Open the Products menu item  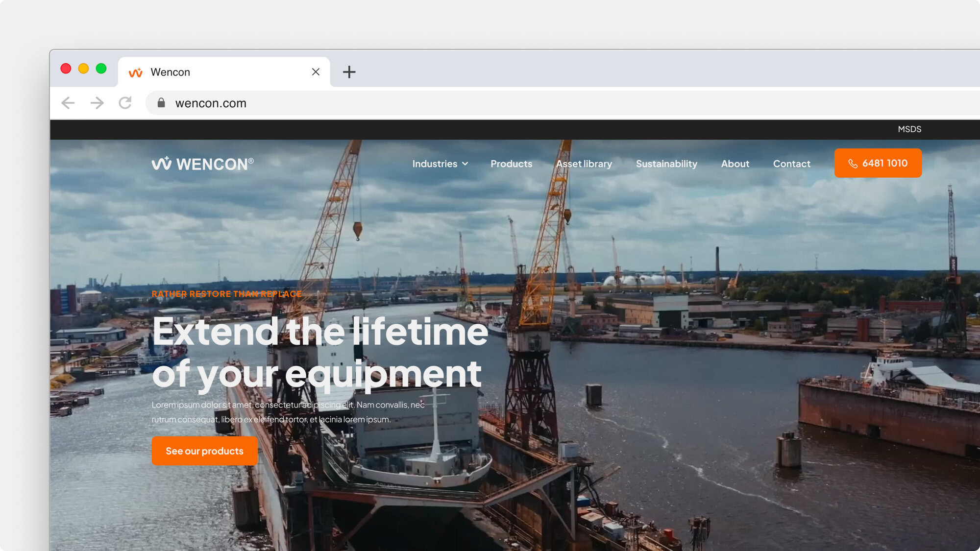pos(511,164)
